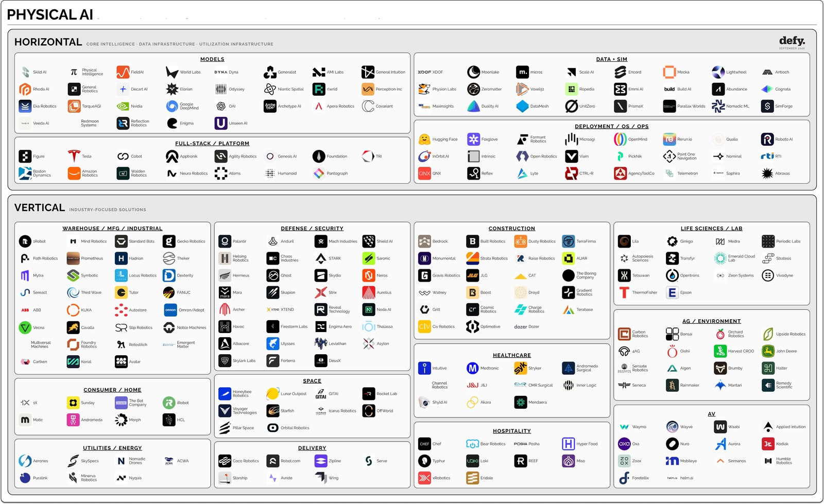
Task: Click the Amazon Robotics orange logo
Action: (x=74, y=173)
